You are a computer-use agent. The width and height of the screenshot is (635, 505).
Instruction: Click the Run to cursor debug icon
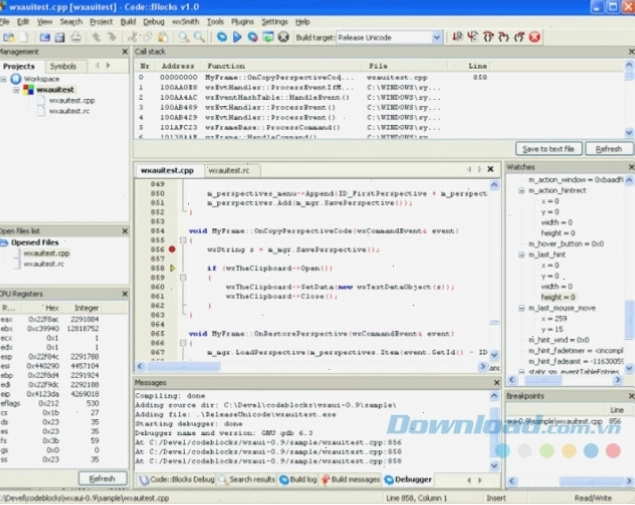coord(473,37)
